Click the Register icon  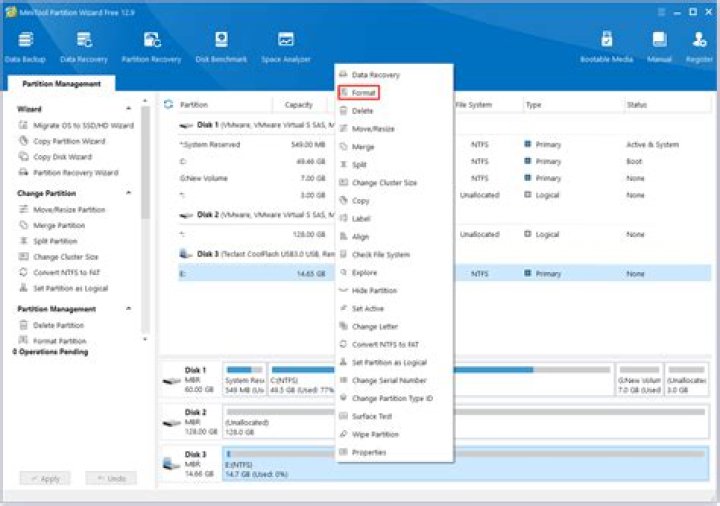coord(699,46)
